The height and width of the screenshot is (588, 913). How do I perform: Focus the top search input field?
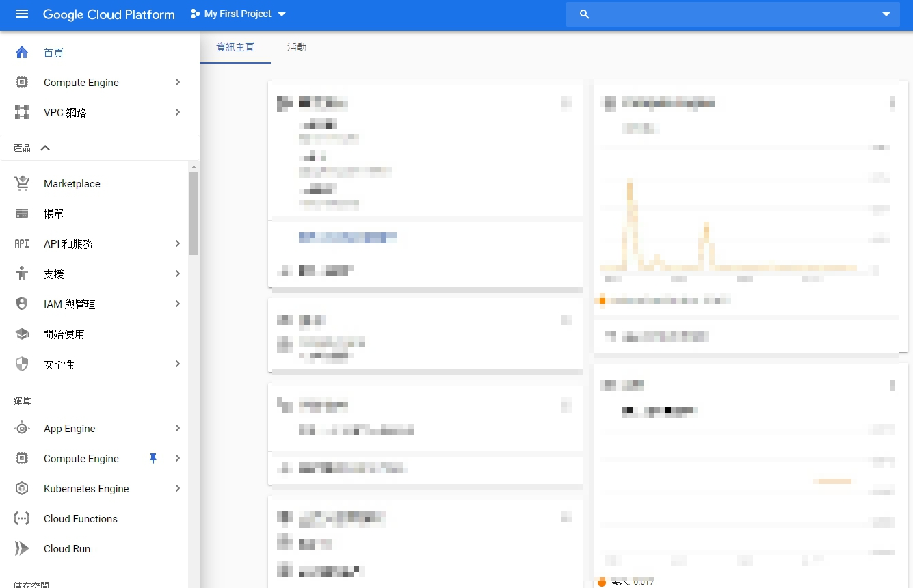tap(732, 14)
